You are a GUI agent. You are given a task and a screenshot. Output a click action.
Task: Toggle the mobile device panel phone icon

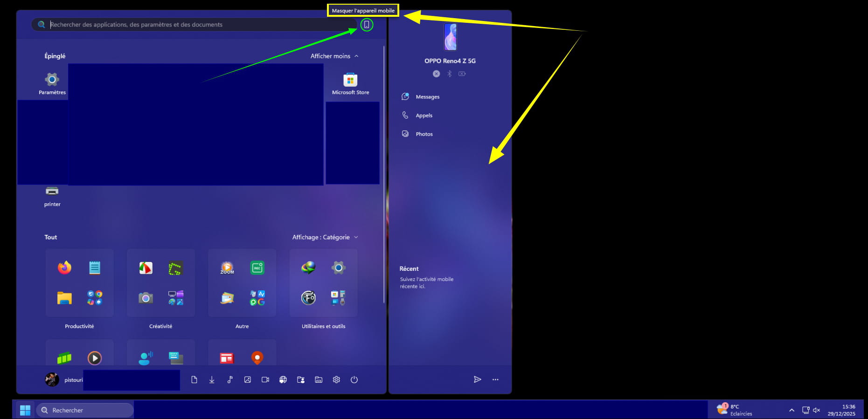367,25
